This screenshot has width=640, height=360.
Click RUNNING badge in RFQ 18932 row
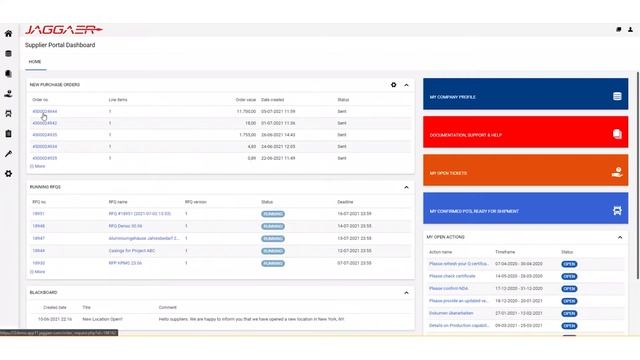pos(273,264)
